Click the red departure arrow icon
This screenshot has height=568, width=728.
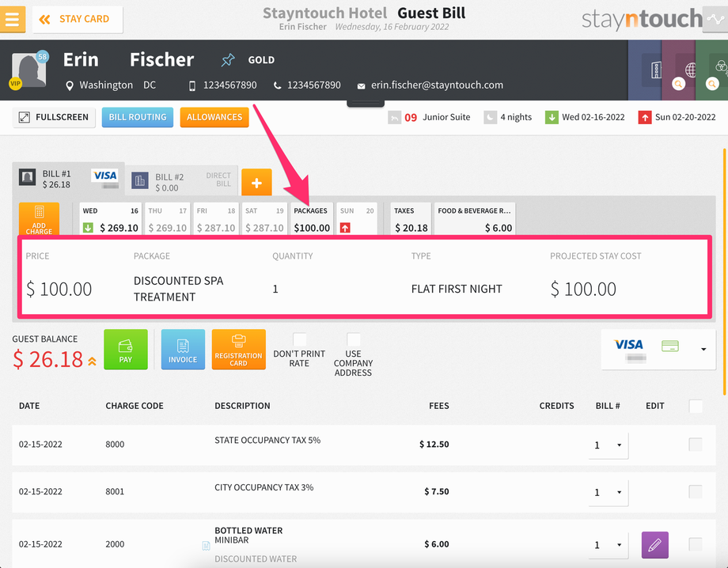(x=644, y=117)
